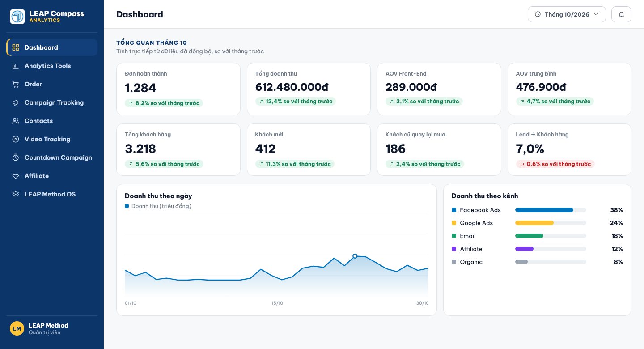Image resolution: width=644 pixels, height=349 pixels.
Task: Click the Contacts people icon
Action: [16, 121]
